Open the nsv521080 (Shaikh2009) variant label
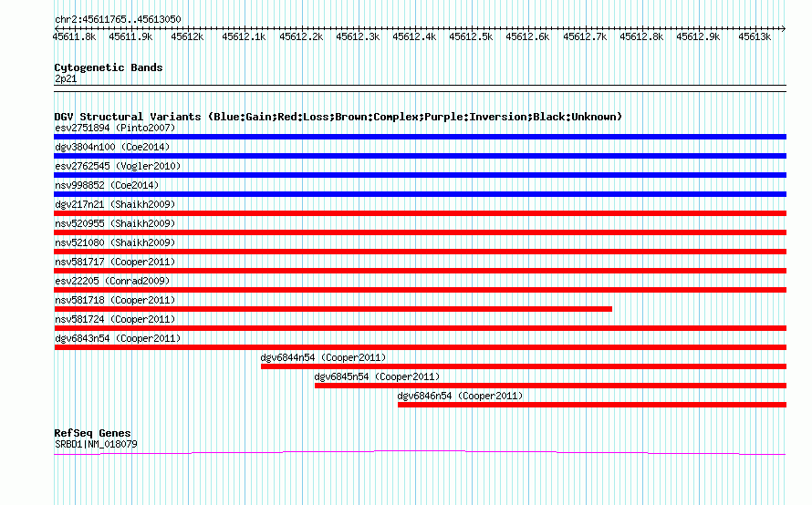 pos(115,242)
